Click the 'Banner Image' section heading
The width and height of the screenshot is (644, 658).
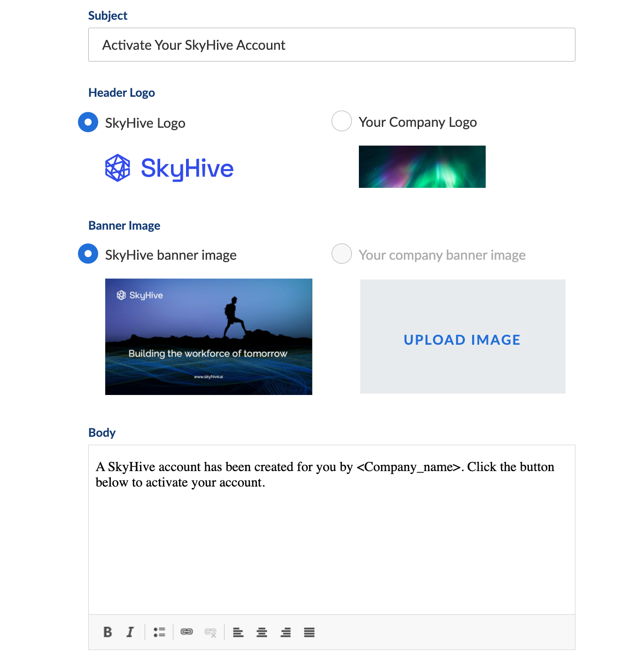(124, 226)
